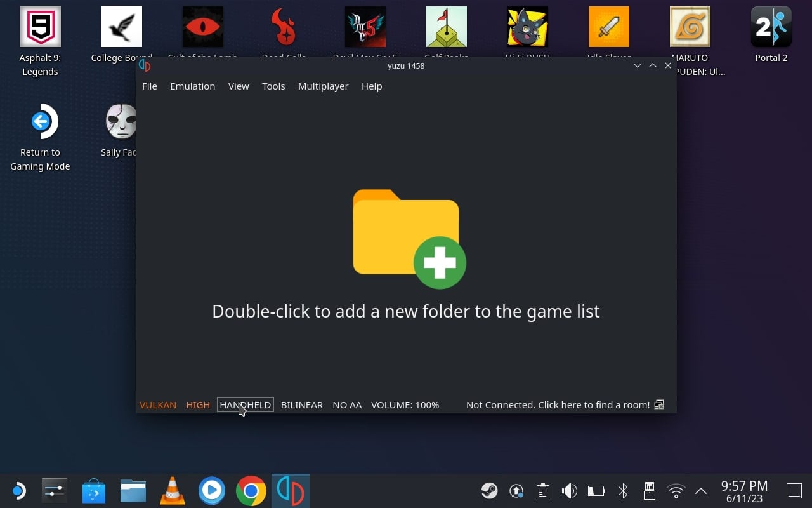Open the Multiplayer menu
812x508 pixels.
[x=324, y=86]
